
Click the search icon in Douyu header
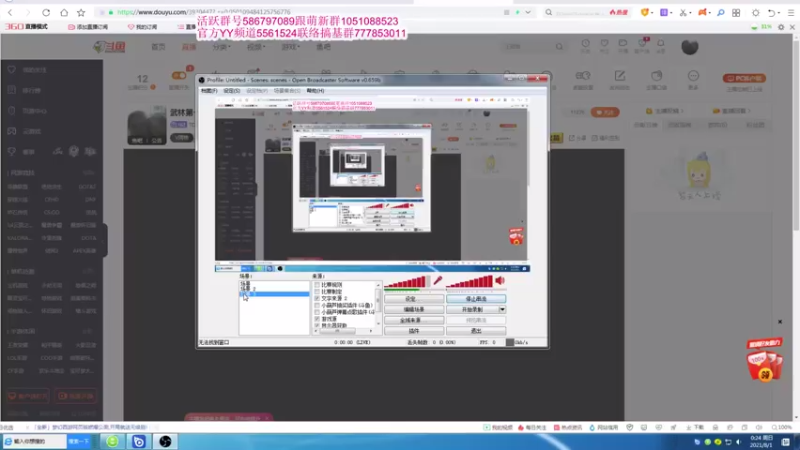point(559,46)
